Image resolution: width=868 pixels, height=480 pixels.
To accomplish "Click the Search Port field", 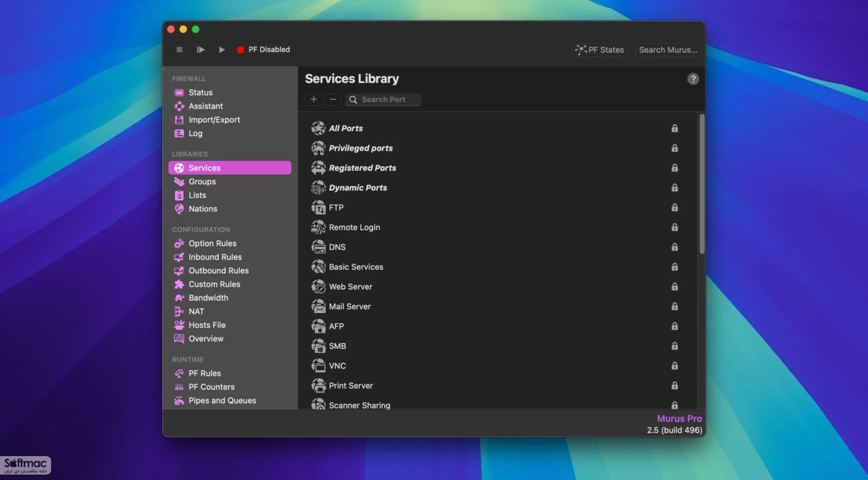I will pyautogui.click(x=383, y=99).
